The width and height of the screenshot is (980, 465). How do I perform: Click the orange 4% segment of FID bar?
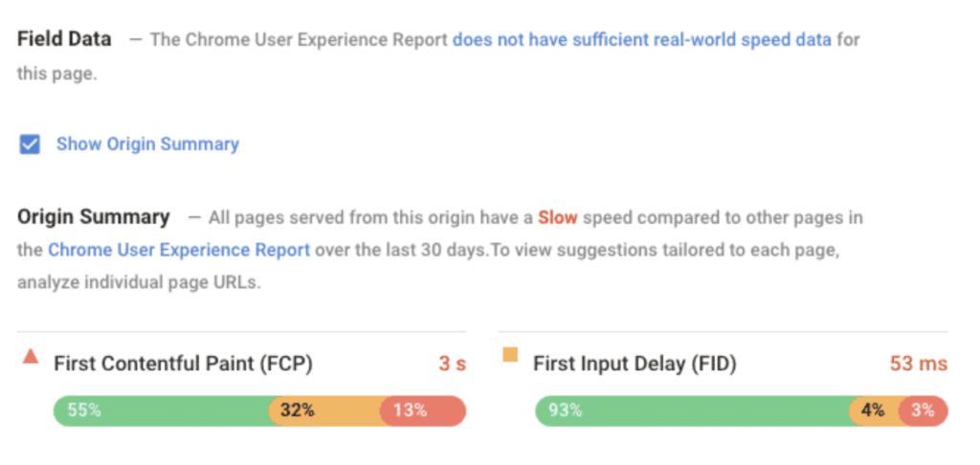[x=872, y=410]
